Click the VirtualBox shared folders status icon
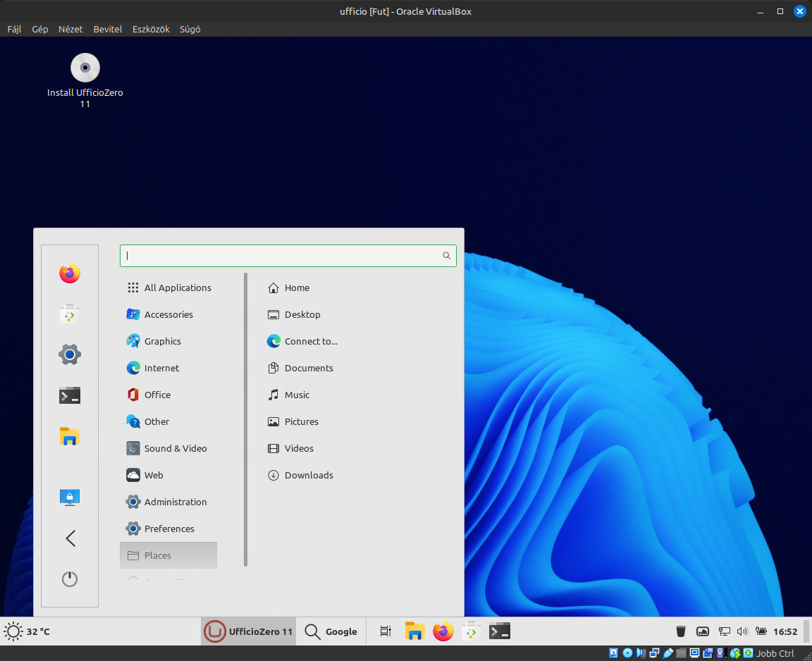 (681, 653)
